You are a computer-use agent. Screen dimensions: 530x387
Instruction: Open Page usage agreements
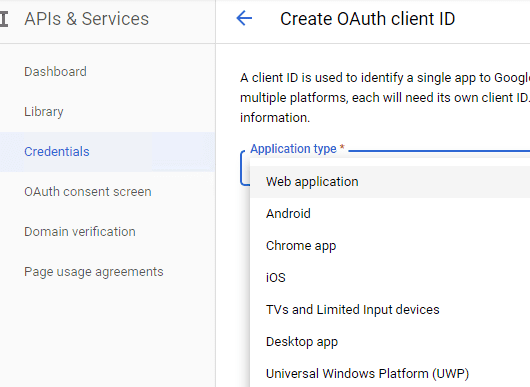(107, 272)
